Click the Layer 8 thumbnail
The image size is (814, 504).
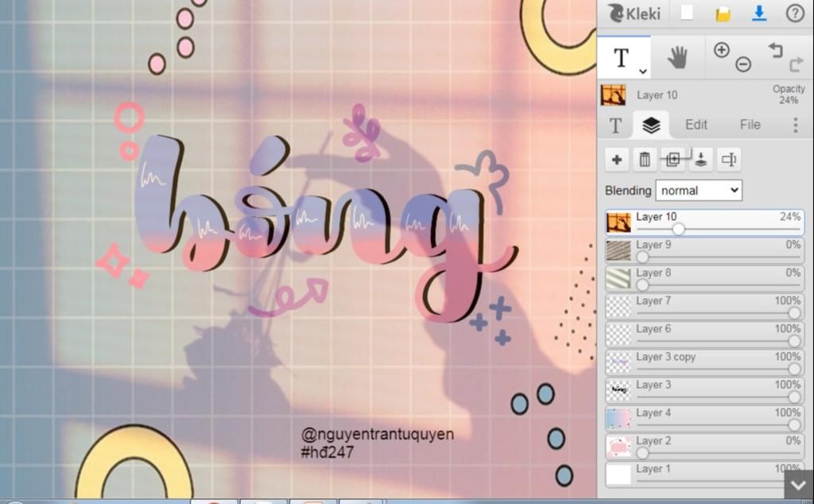[618, 278]
